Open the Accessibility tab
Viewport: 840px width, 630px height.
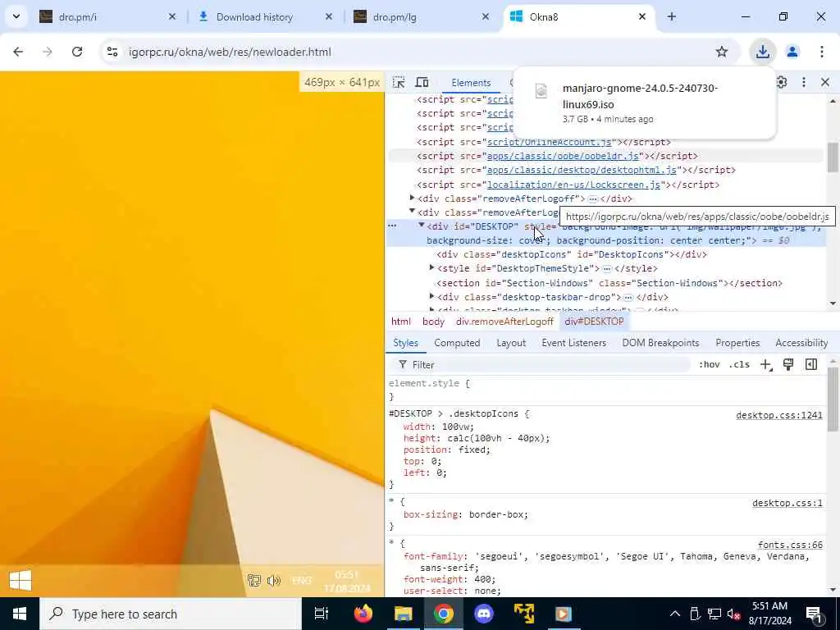pos(801,343)
